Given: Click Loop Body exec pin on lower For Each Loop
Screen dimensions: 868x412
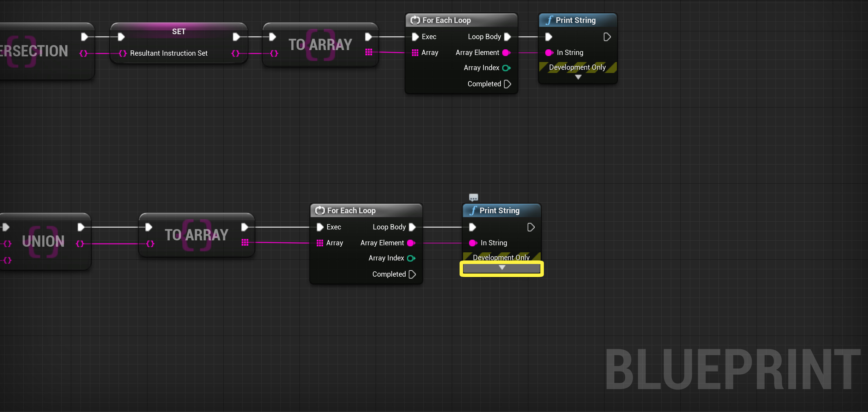Looking at the screenshot, I should click(412, 227).
